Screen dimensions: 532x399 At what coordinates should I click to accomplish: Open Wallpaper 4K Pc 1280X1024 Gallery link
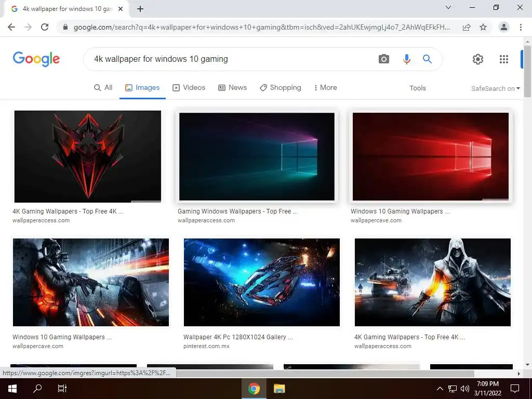(x=238, y=337)
